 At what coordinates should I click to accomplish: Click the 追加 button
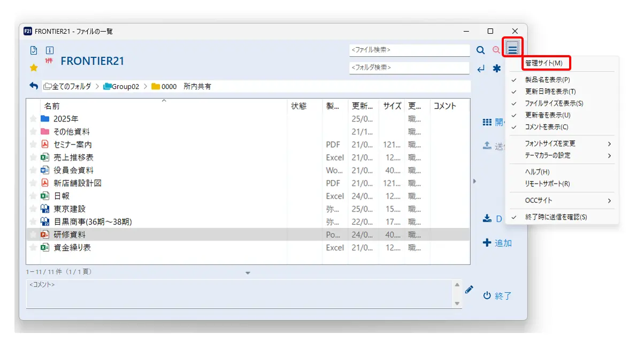(497, 243)
